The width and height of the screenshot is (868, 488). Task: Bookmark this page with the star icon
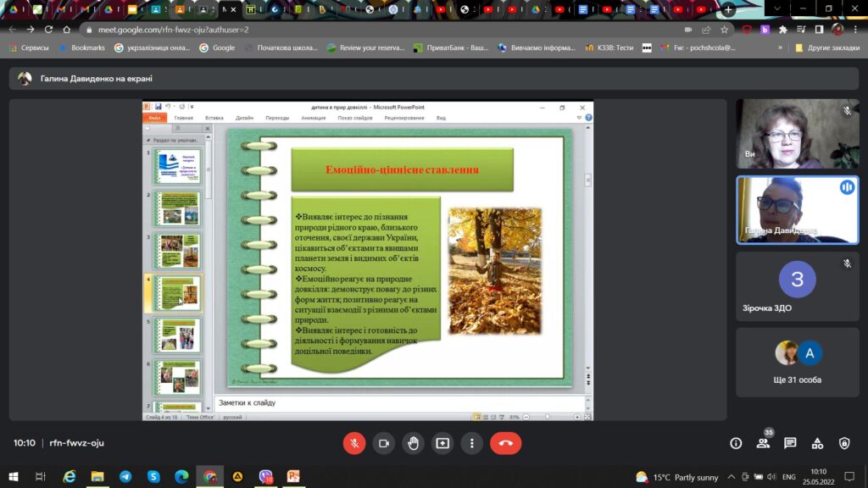click(x=724, y=30)
